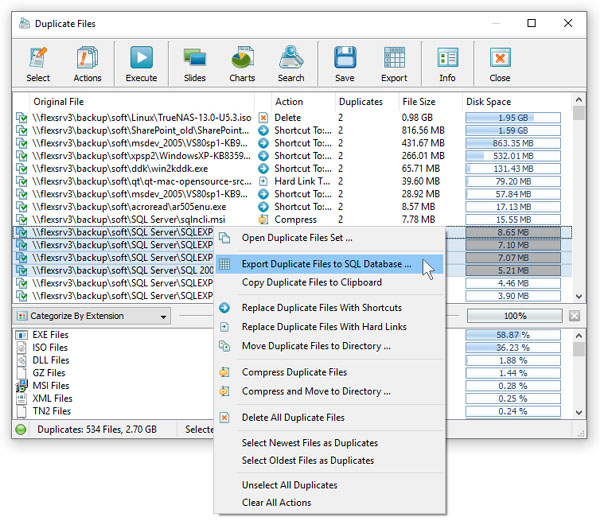This screenshot has height=521, width=600.
Task: Sort by Action column header
Action: 303,102
